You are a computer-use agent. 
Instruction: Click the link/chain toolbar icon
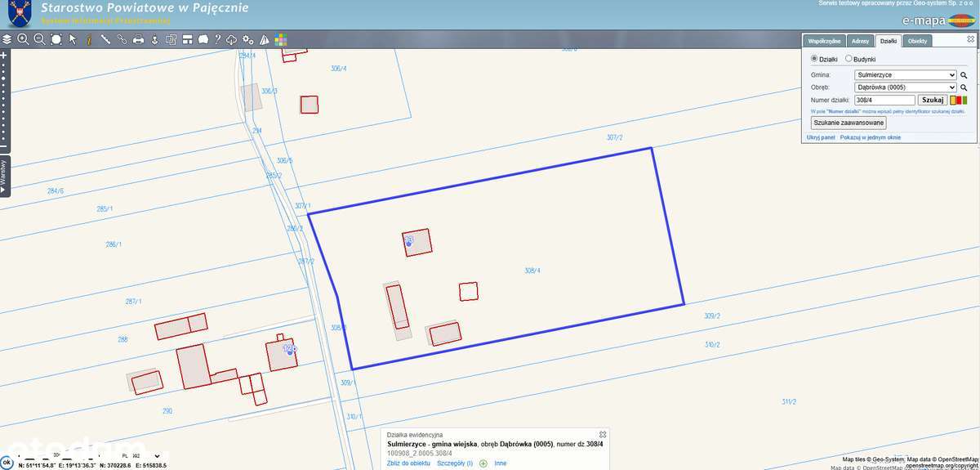click(122, 39)
